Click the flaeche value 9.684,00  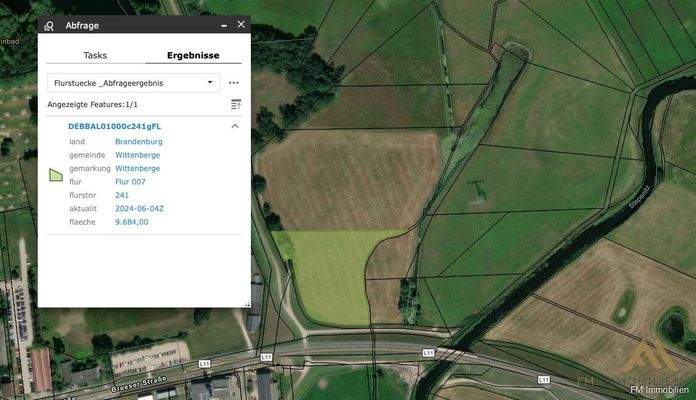point(132,222)
